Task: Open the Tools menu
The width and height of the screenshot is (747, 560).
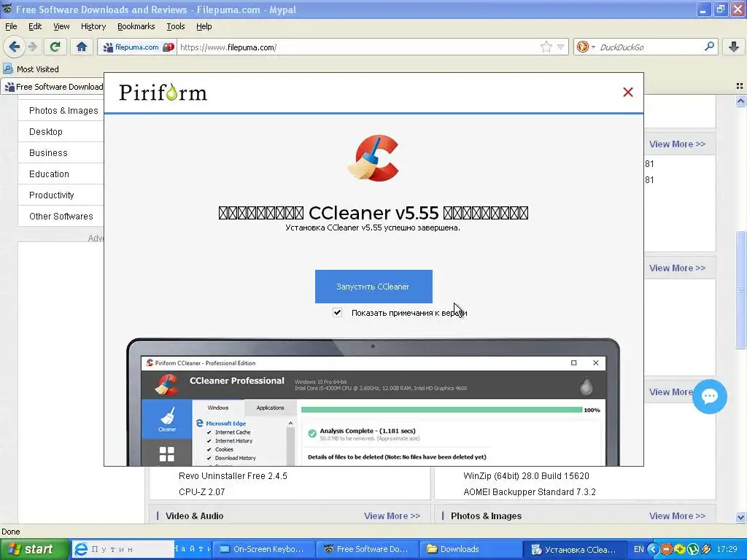Action: tap(175, 26)
